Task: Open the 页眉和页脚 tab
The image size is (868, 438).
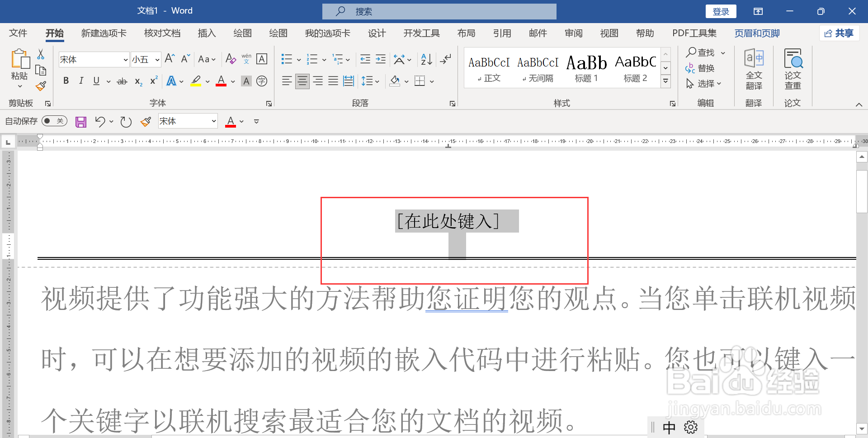Action: [x=757, y=33]
